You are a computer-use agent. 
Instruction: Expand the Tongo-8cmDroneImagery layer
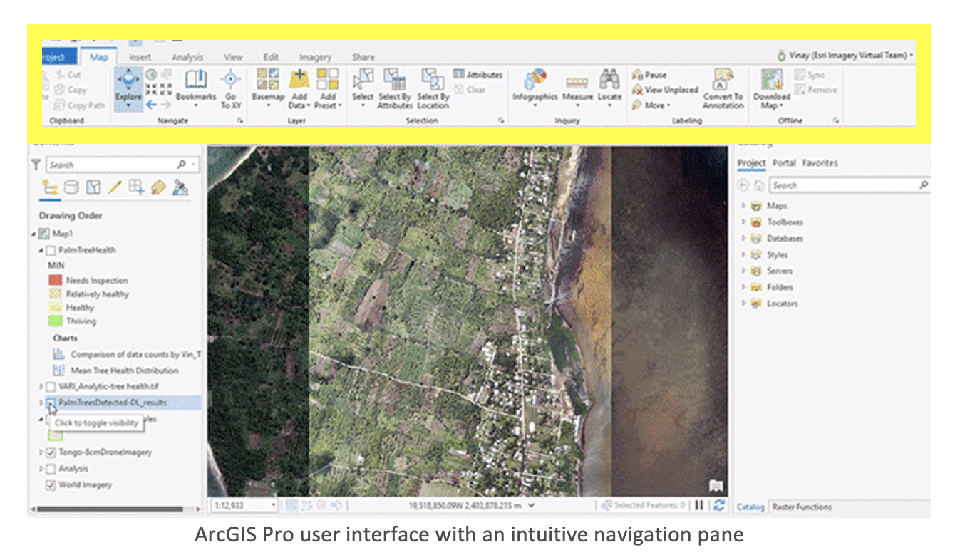(x=41, y=452)
